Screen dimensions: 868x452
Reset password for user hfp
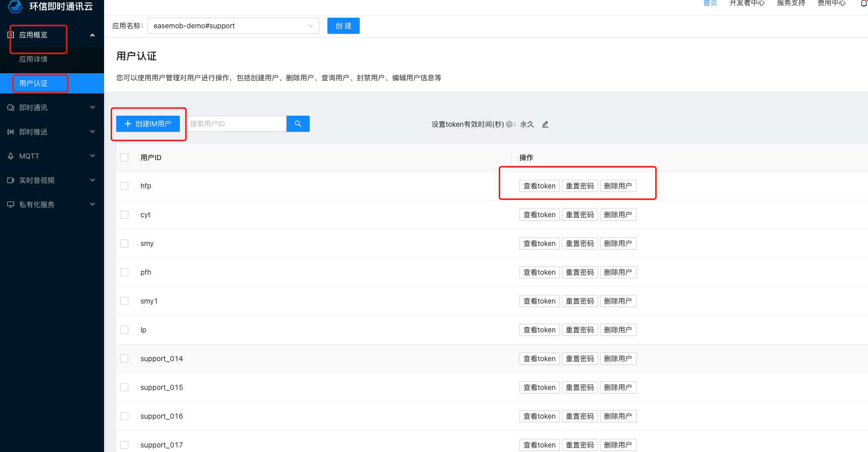(580, 186)
